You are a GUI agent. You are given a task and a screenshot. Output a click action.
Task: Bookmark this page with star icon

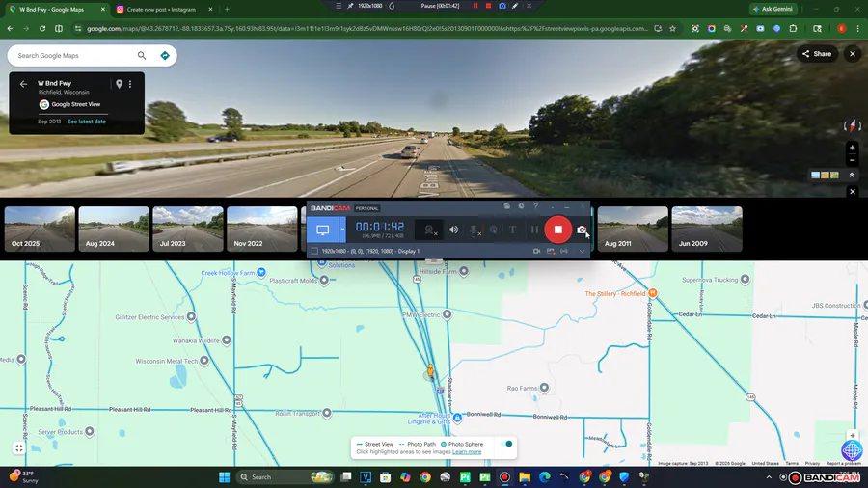point(672,29)
